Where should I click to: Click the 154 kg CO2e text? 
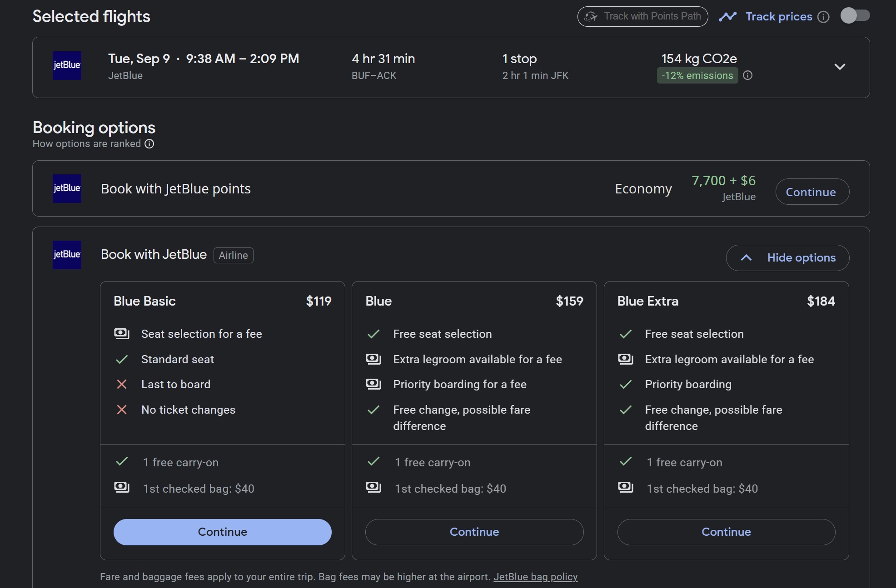pos(699,59)
